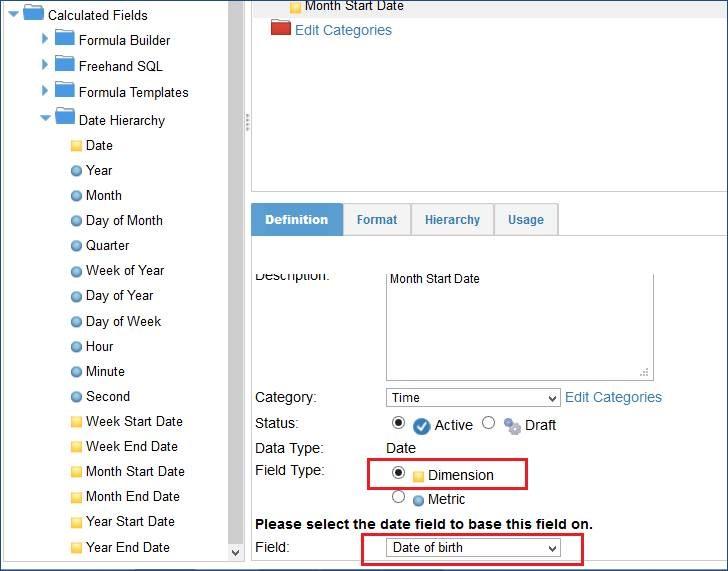Open the Field dropdown showing Date of birth
Screen dimensions: 728x571
click(x=473, y=548)
